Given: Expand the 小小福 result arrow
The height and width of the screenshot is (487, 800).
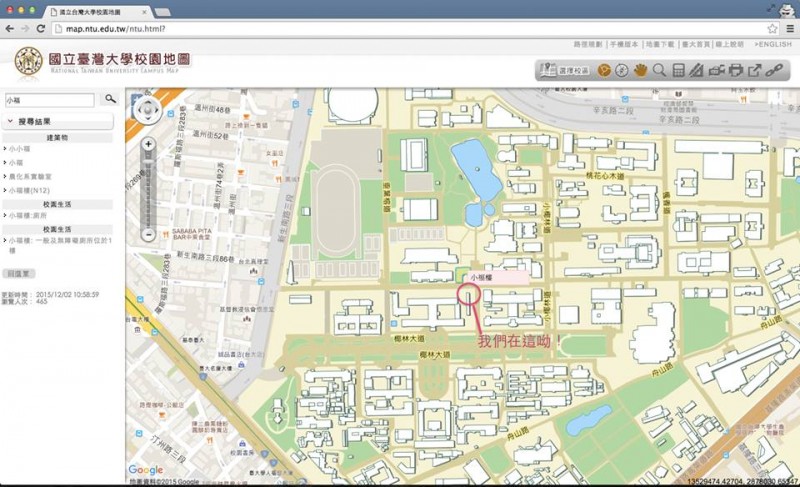Looking at the screenshot, I should click(x=5, y=148).
